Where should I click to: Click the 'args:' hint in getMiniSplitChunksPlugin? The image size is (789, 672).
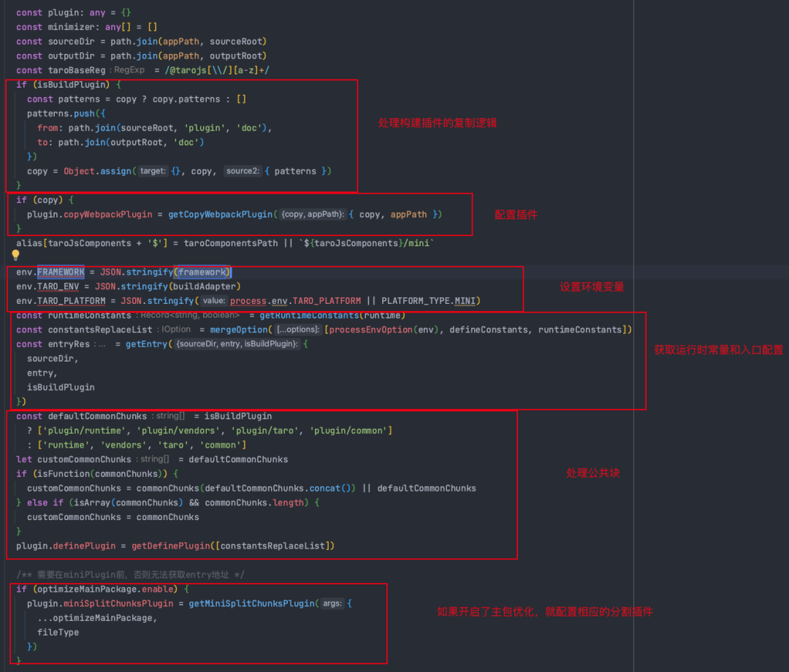pos(332,603)
